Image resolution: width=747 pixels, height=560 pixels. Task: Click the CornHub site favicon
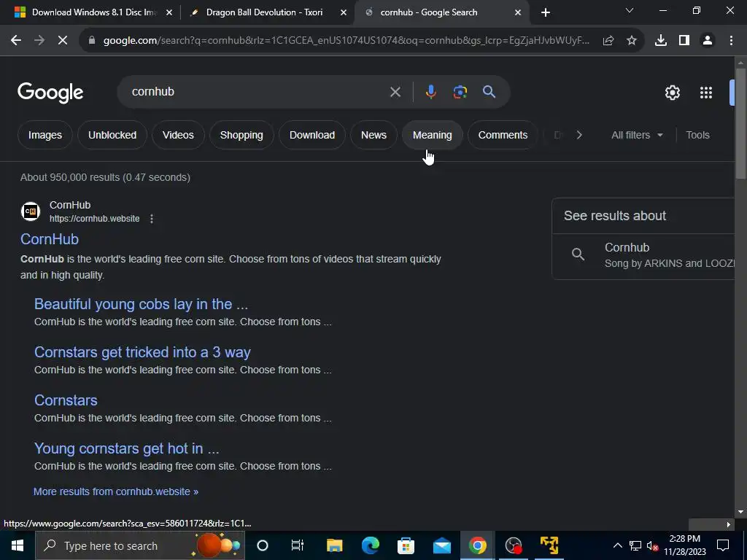[x=31, y=211]
